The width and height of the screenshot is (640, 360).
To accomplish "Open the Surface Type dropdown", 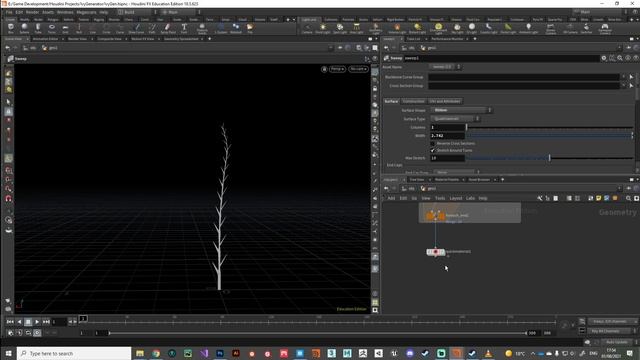I will 455,119.
